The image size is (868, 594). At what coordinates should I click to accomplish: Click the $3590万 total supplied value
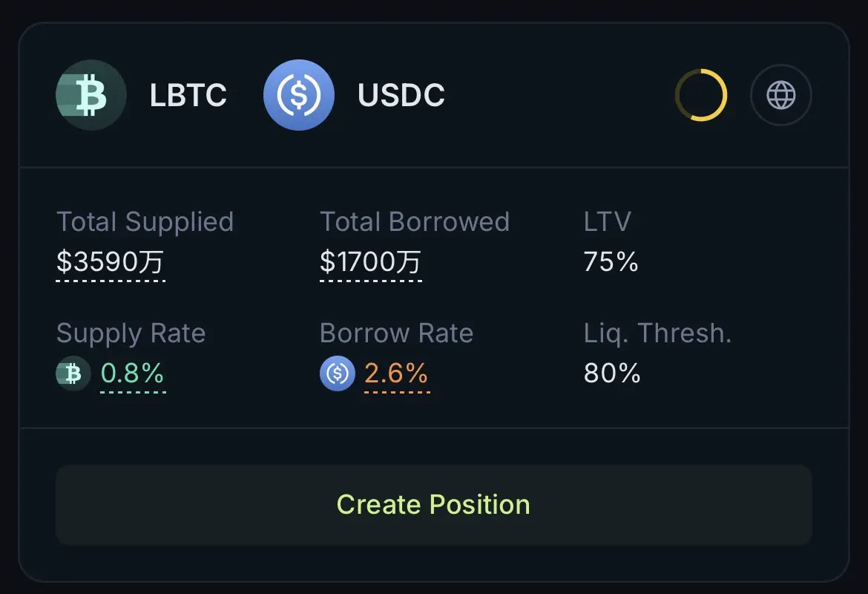110,261
